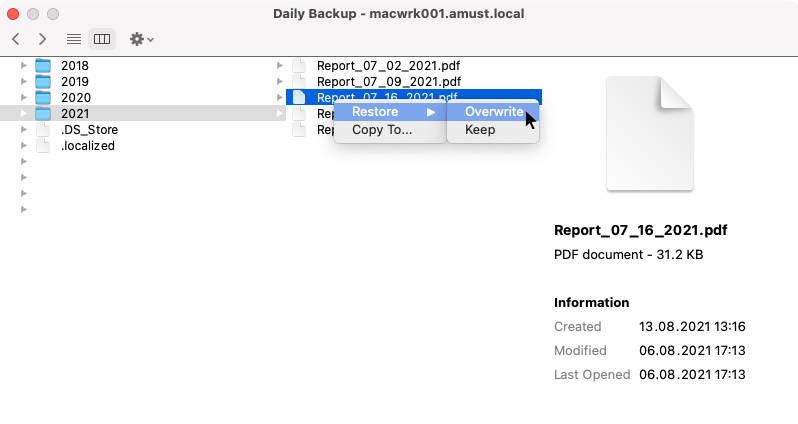Switch to column view
Viewport: 798px width, 424px height.
click(x=101, y=39)
